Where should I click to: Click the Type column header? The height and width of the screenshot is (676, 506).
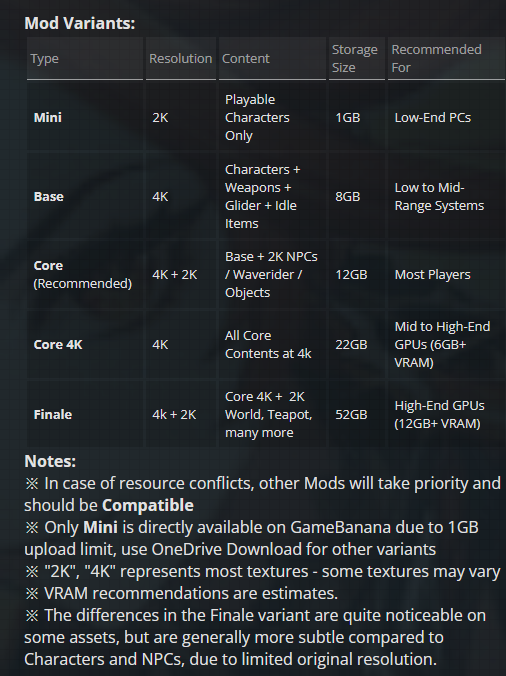click(x=44, y=59)
